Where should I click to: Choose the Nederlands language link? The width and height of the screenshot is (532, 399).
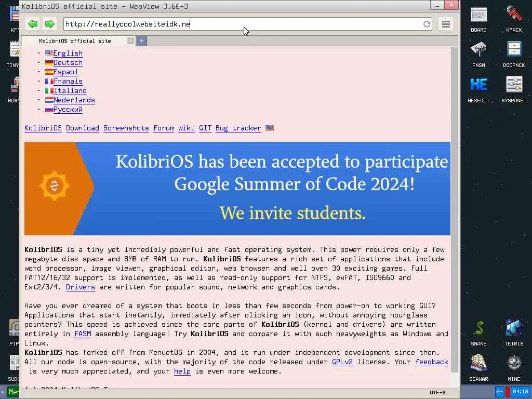coord(74,100)
